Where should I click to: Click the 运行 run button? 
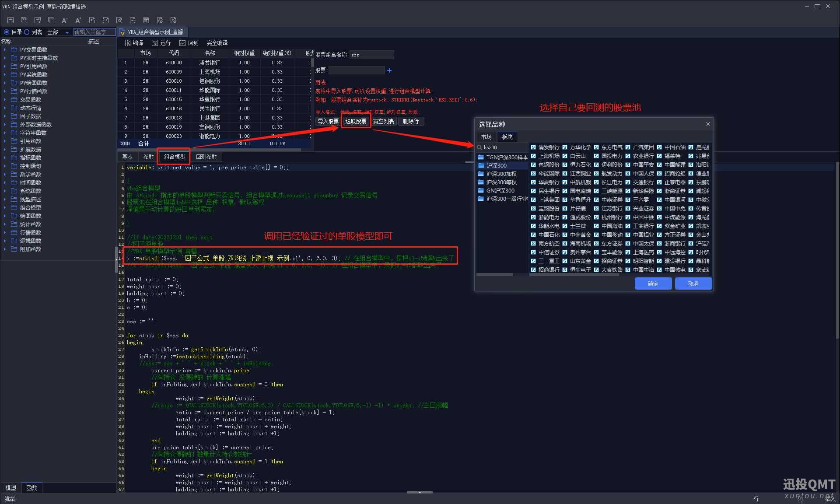(x=161, y=43)
